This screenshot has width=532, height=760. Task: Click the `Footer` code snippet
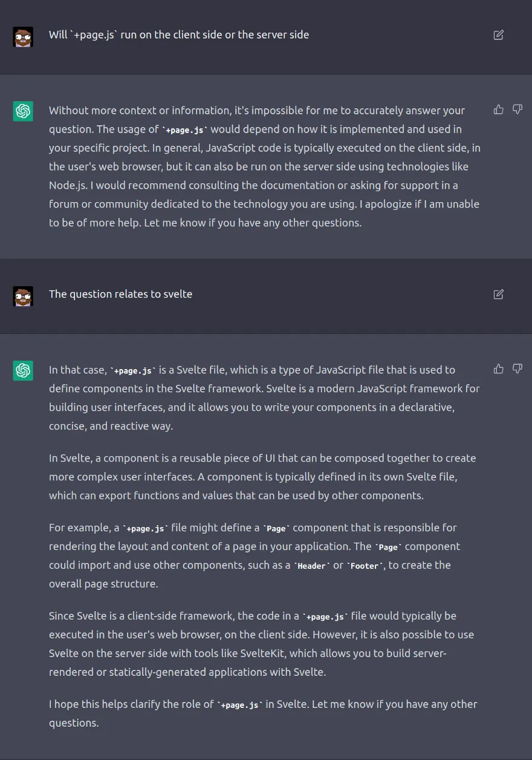(365, 566)
